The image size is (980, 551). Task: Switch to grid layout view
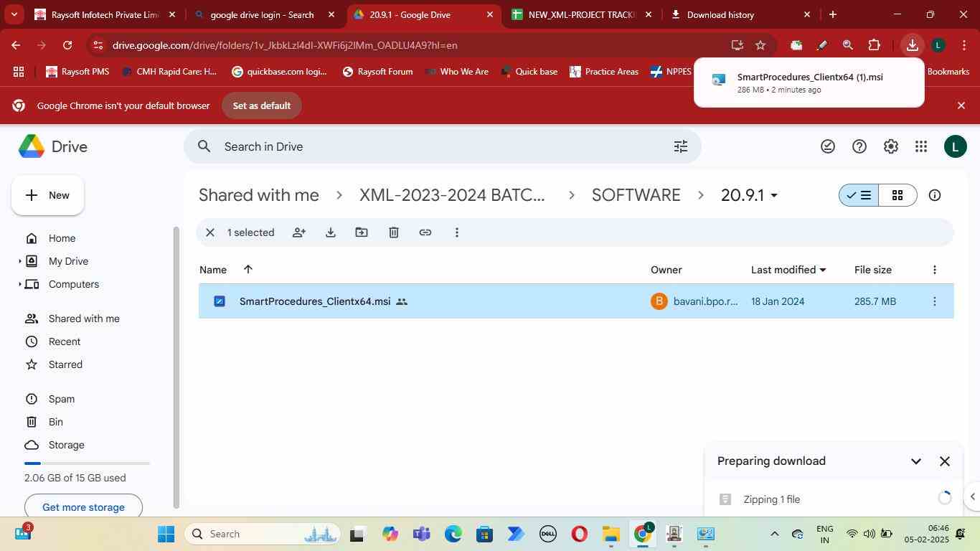pyautogui.click(x=897, y=195)
